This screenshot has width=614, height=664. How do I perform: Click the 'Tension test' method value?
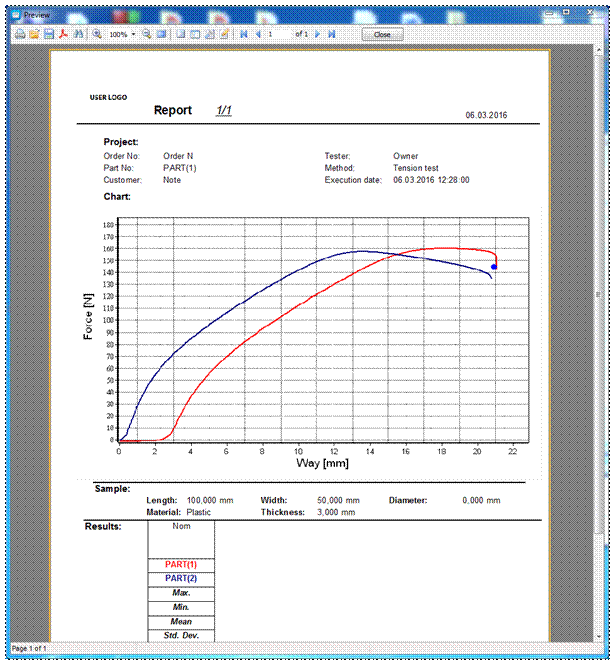(x=415, y=168)
